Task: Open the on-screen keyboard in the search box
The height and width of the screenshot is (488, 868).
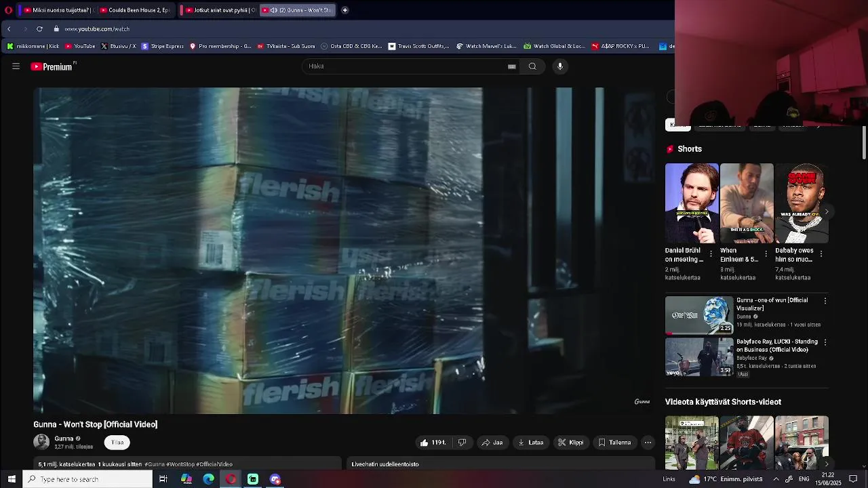Action: 512,66
